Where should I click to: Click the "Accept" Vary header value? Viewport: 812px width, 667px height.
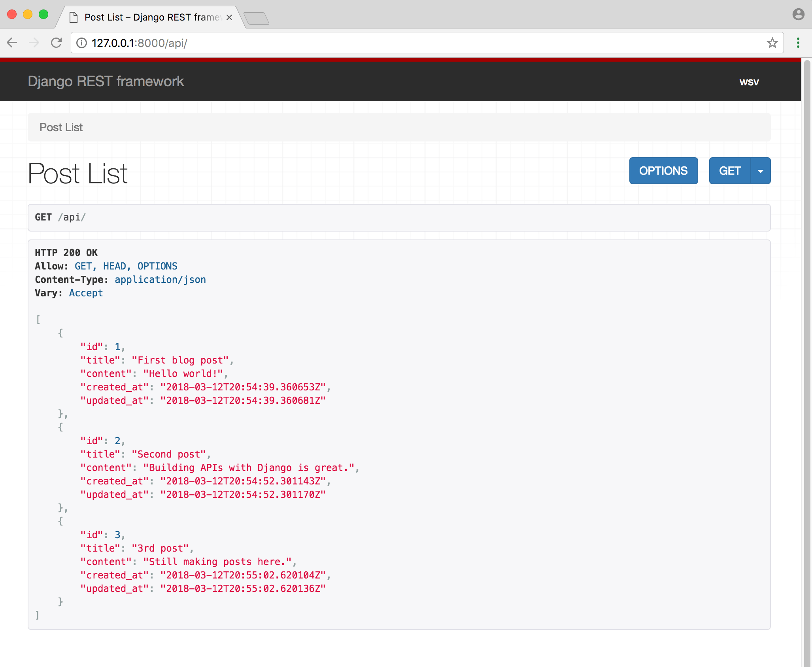[86, 293]
